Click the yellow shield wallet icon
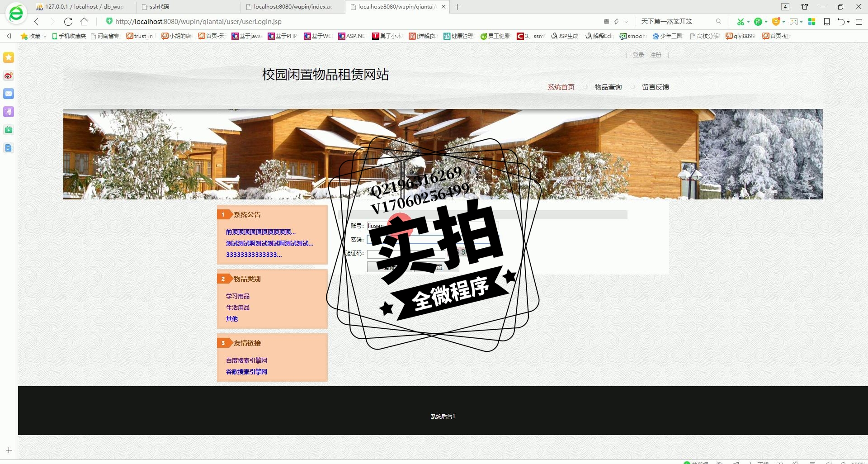Viewport: 868px width, 464px height. pyautogui.click(x=776, y=21)
